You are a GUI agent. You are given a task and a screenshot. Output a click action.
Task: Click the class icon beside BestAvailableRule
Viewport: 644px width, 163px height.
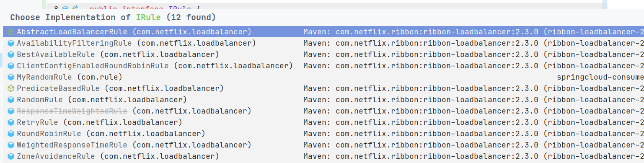click(x=11, y=54)
